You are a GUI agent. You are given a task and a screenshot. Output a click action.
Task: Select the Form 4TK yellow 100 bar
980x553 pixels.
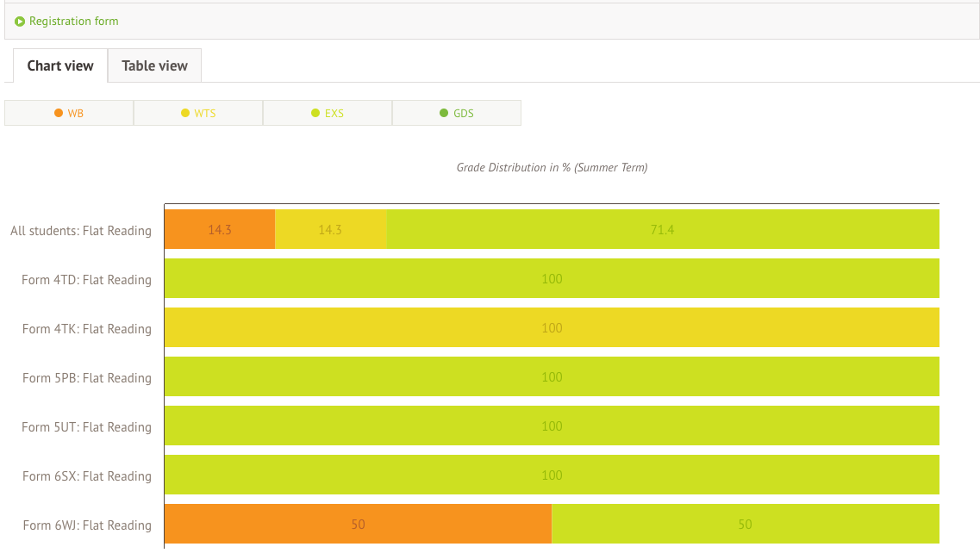[x=552, y=327]
